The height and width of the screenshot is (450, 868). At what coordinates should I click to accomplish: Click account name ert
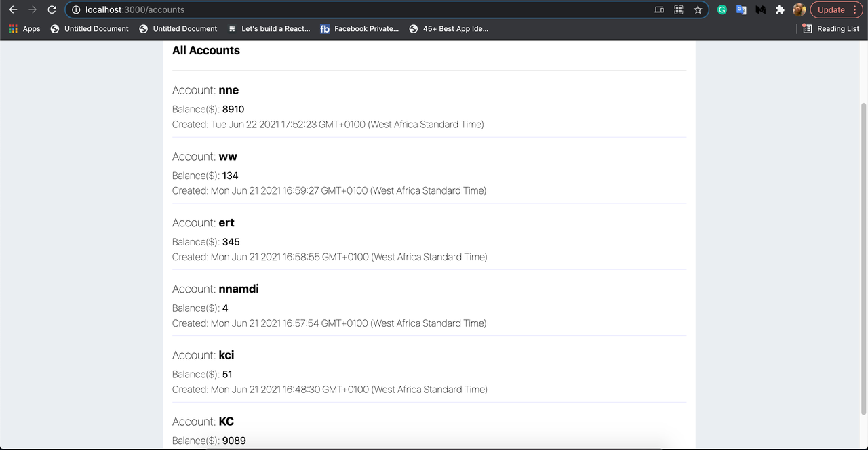click(x=226, y=223)
